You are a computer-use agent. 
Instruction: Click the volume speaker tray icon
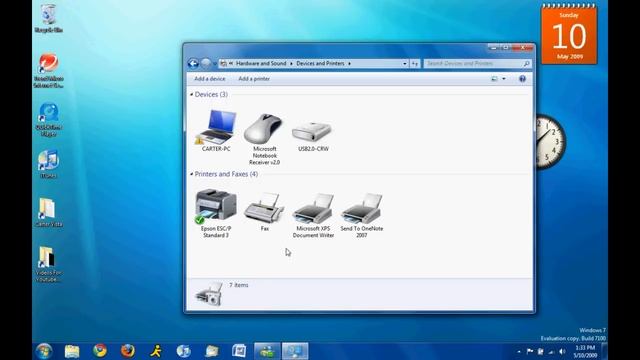tap(562, 351)
